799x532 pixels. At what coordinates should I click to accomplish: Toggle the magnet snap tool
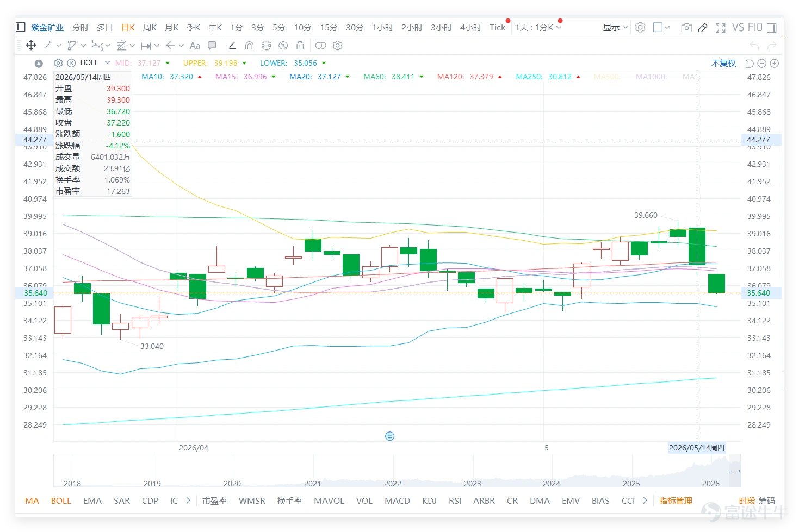click(x=249, y=46)
